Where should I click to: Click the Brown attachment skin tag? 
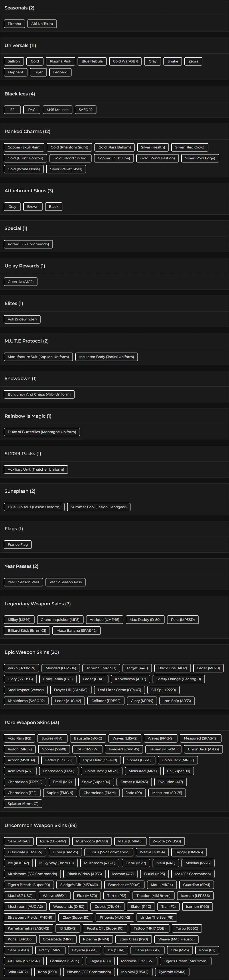33,207
